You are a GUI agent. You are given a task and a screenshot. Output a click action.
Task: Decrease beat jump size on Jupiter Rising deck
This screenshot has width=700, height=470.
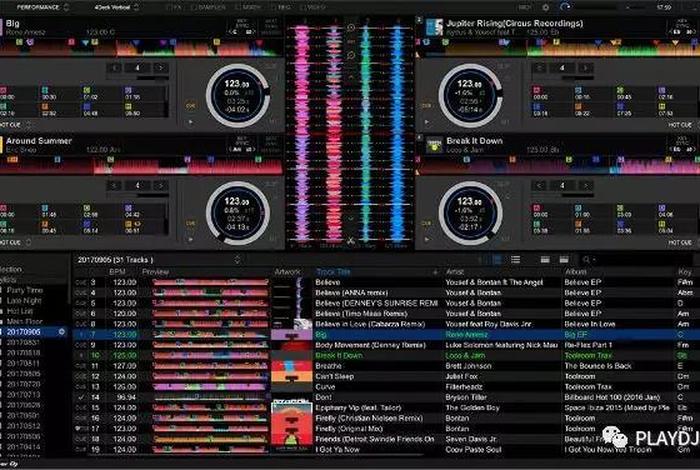click(x=539, y=68)
